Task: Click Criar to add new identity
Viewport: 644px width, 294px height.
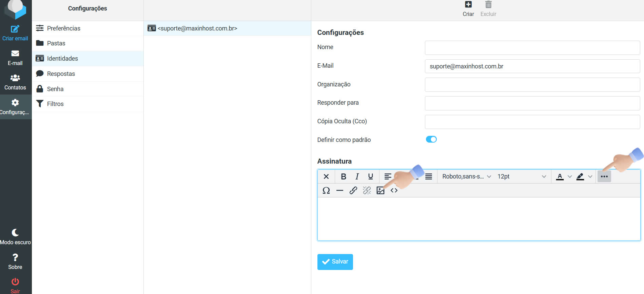Action: pos(468,9)
